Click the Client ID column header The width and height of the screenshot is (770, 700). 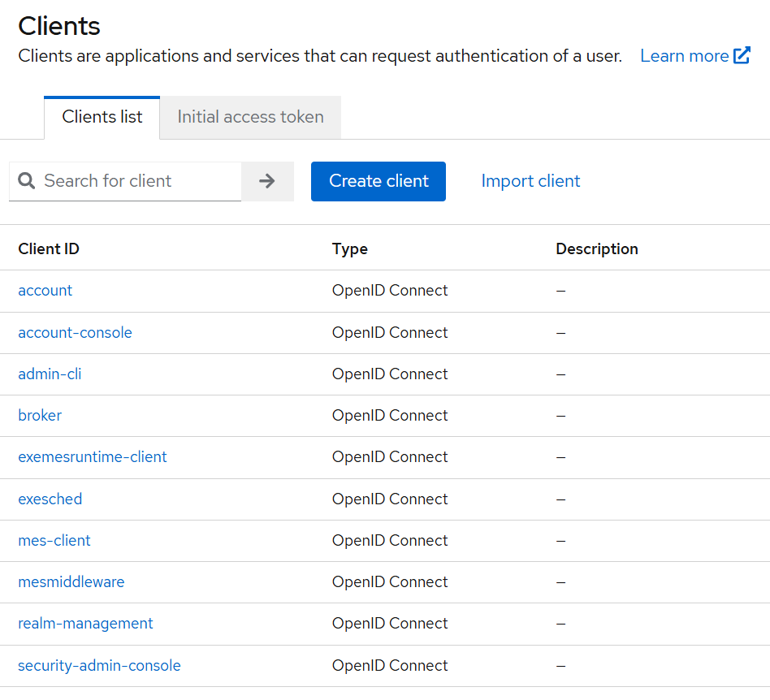[49, 249]
